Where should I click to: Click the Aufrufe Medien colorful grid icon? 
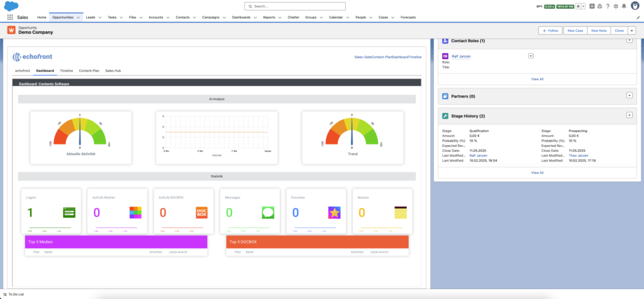(x=136, y=212)
